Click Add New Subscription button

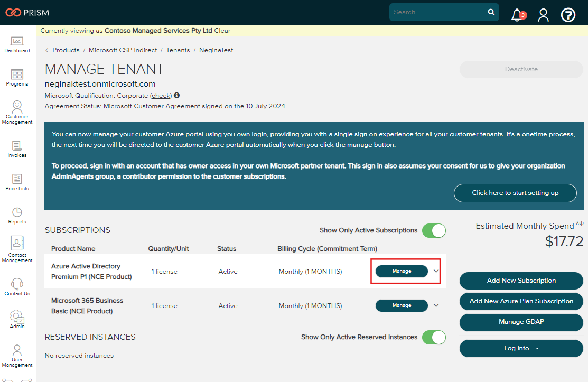[x=521, y=281]
